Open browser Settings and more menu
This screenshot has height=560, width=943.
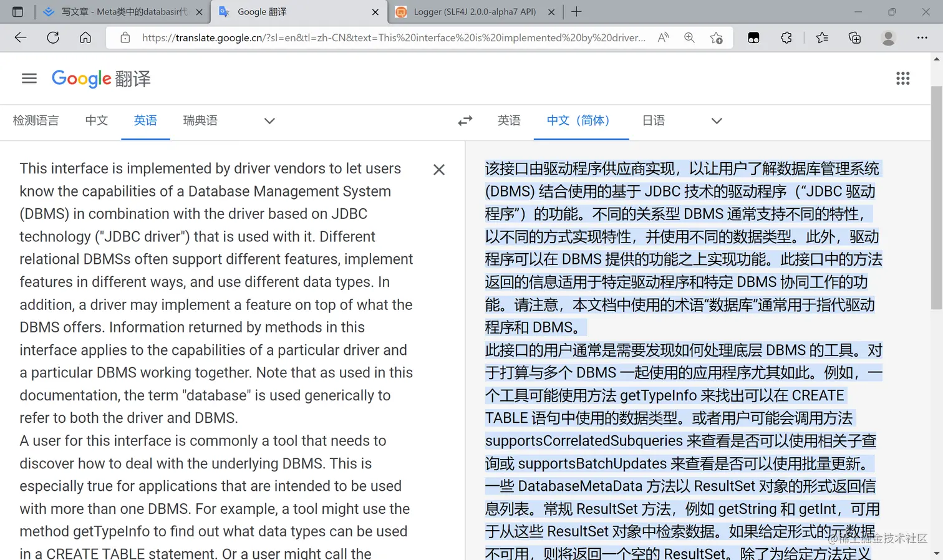(x=922, y=37)
